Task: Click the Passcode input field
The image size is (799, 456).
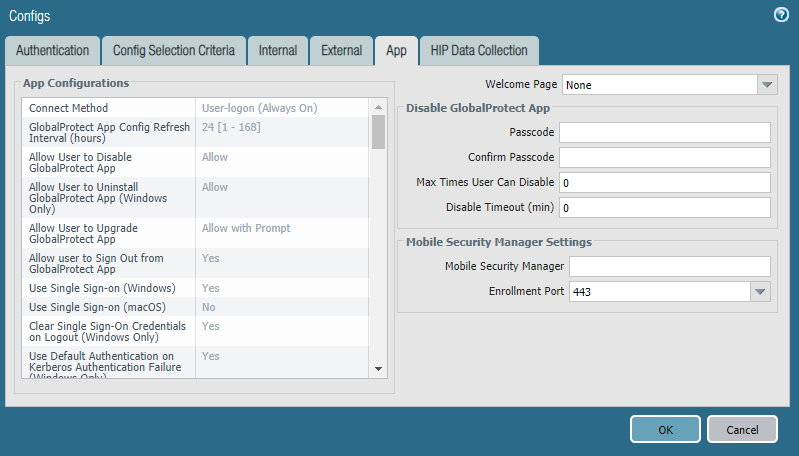Action: 664,133
